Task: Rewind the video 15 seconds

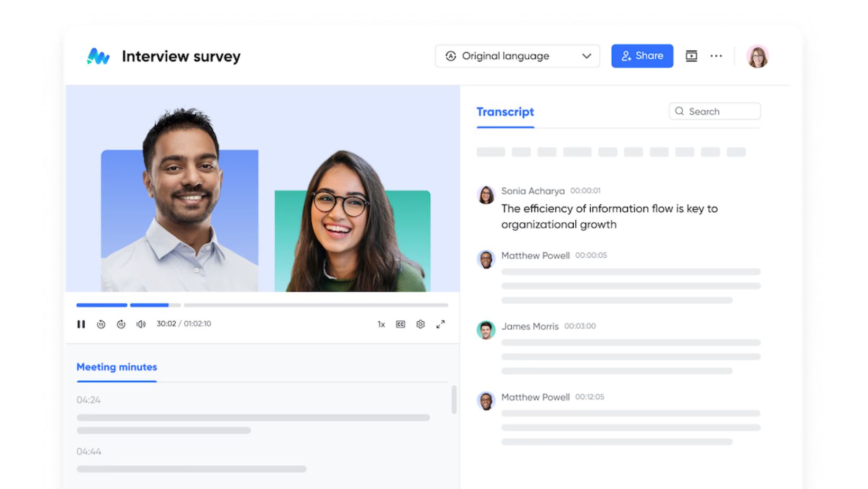Action: [x=101, y=324]
